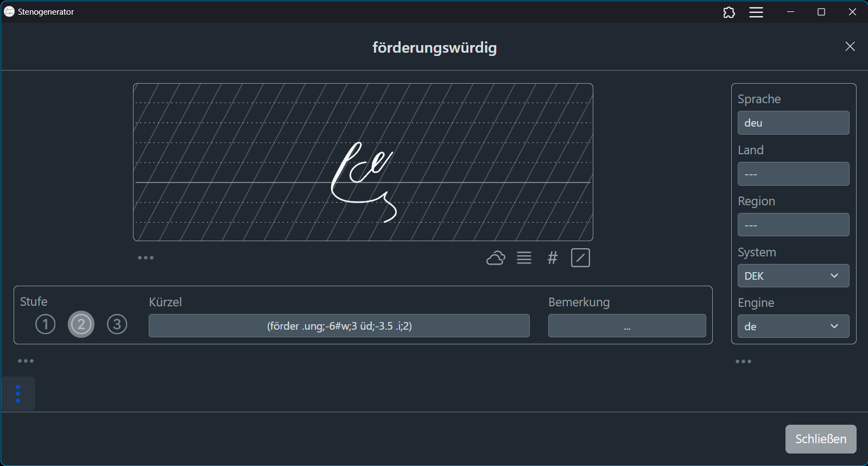The width and height of the screenshot is (868, 466).
Task: Click the cloud icon below the canvas
Action: tap(495, 258)
